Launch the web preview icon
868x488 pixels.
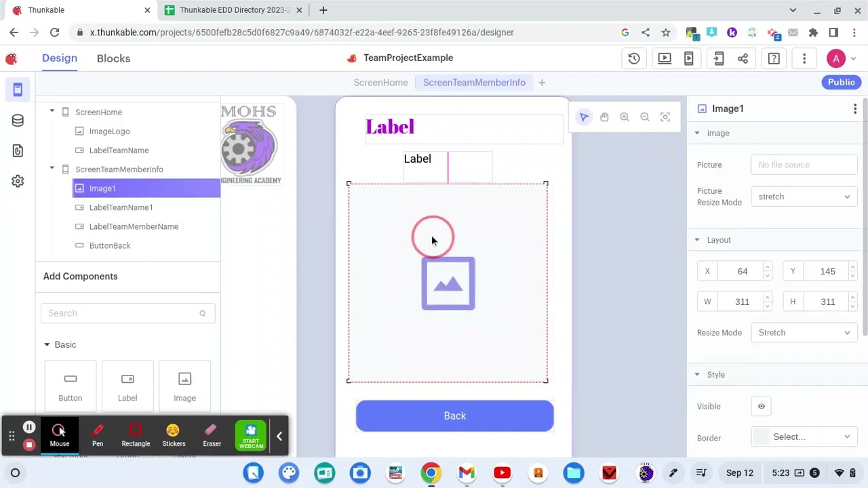(x=665, y=58)
